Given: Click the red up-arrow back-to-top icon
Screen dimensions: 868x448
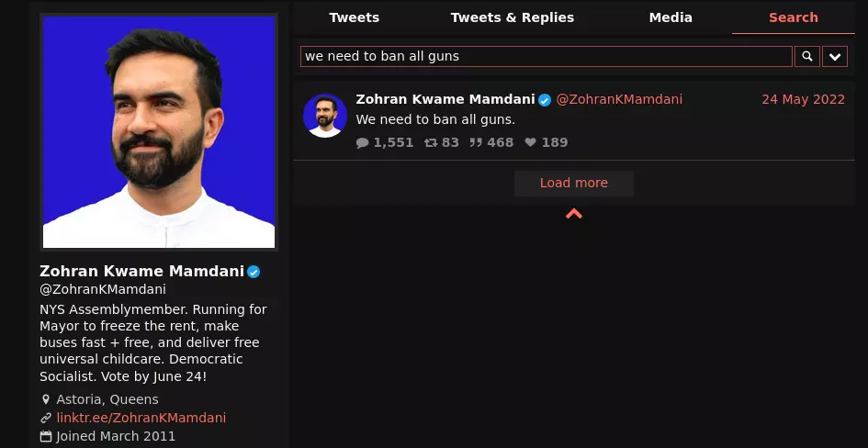Looking at the screenshot, I should [574, 214].
